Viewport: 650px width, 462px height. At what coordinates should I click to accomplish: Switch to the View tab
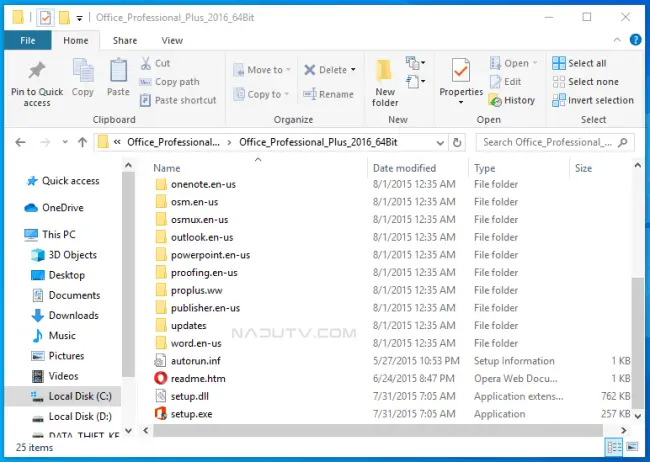click(172, 40)
